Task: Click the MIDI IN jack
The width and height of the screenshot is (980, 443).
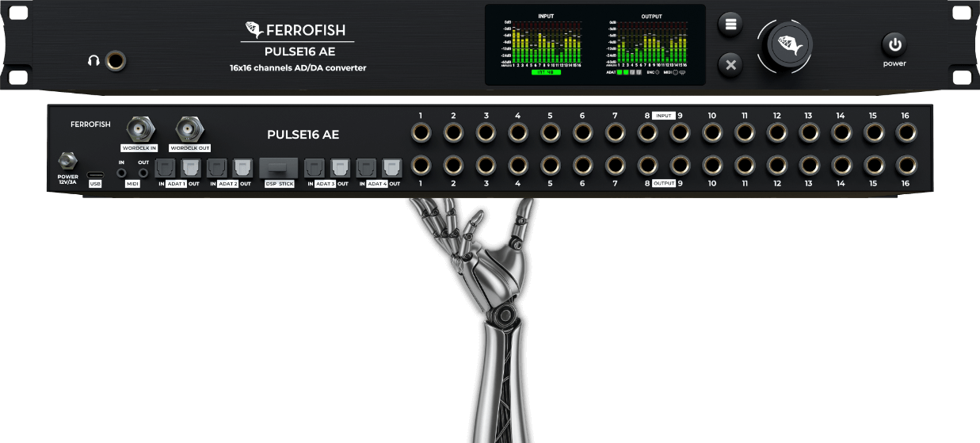Action: click(122, 170)
